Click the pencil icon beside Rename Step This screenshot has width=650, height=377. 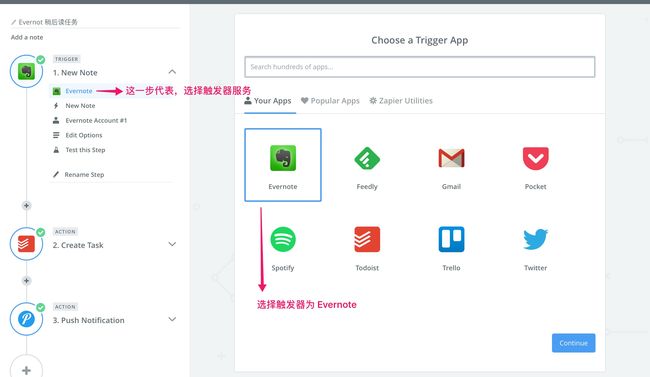(x=56, y=175)
